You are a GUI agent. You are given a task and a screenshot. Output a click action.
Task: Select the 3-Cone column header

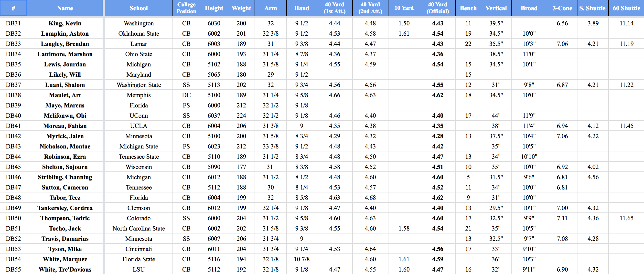click(562, 8)
